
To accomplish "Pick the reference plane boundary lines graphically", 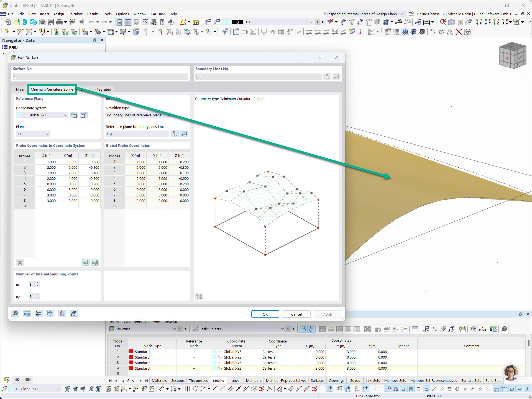I will point(175,134).
